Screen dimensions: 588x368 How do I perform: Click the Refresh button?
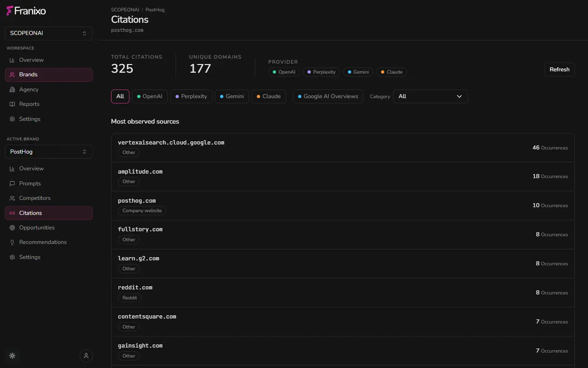pos(559,70)
